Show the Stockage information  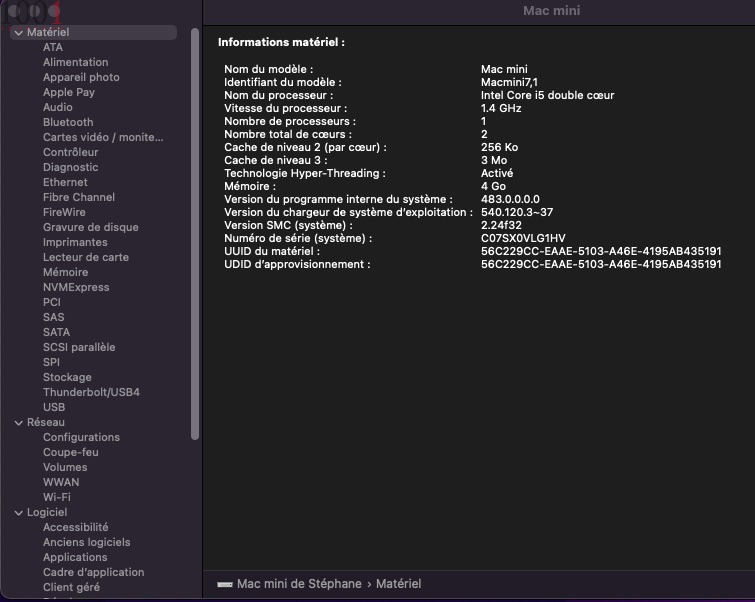click(67, 377)
